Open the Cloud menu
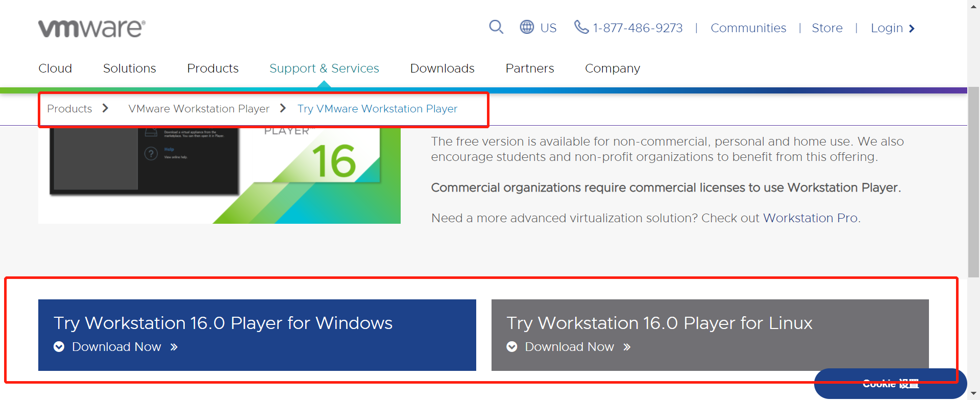Image resolution: width=980 pixels, height=400 pixels. click(x=55, y=68)
